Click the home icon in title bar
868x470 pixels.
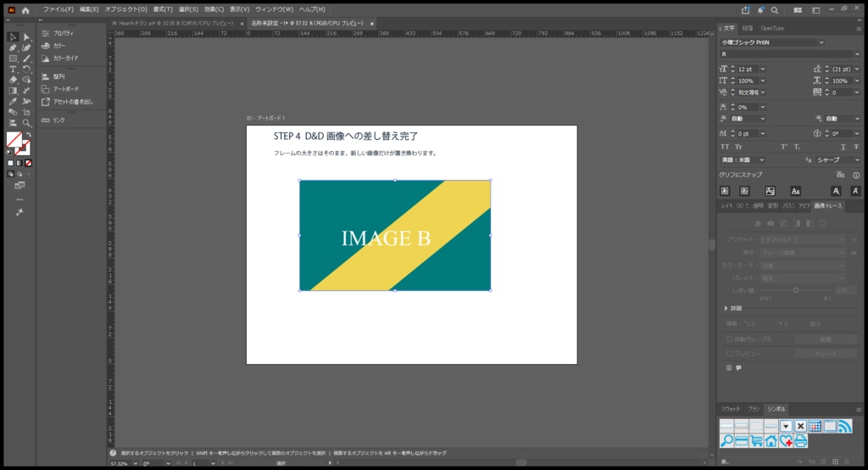tap(25, 10)
